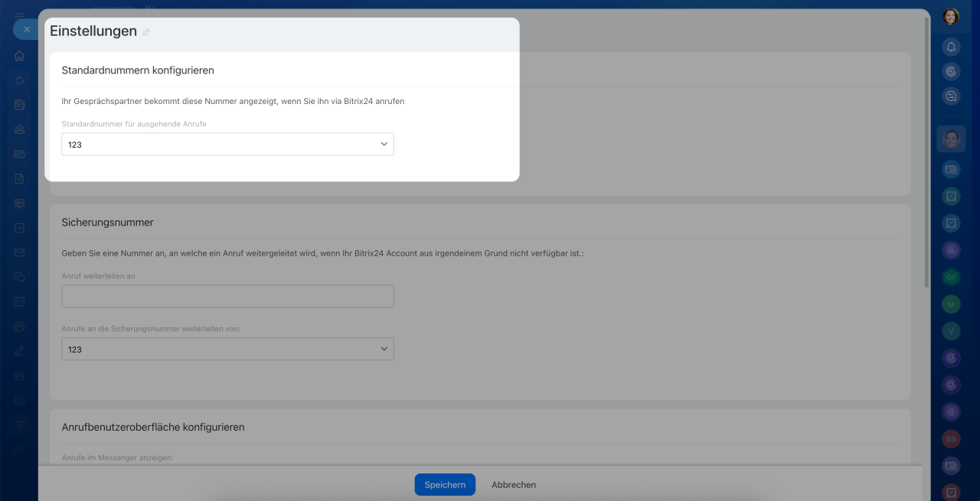The height and width of the screenshot is (501, 980).
Task: Go to the home icon in sidebar
Action: click(19, 56)
